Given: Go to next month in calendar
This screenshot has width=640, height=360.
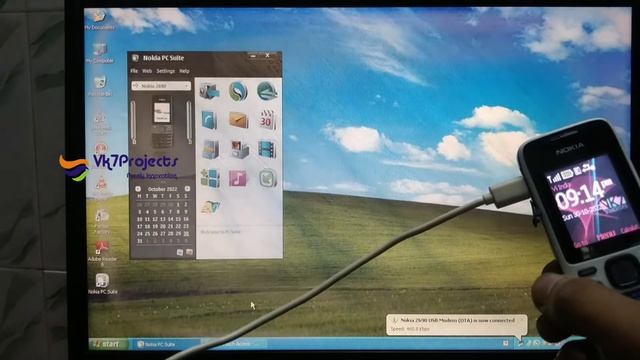Looking at the screenshot, I should (x=187, y=189).
